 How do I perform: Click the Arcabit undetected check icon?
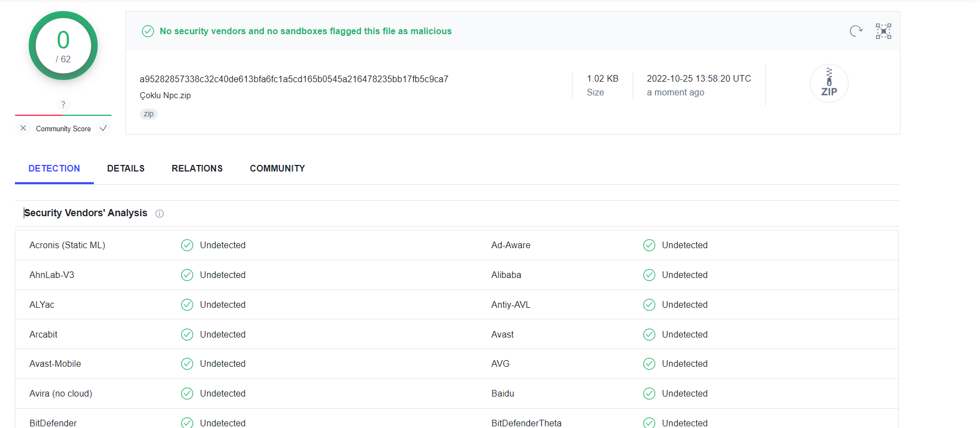(187, 334)
